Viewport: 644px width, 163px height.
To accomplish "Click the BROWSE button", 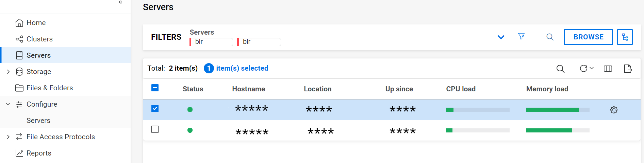I will 588,37.
